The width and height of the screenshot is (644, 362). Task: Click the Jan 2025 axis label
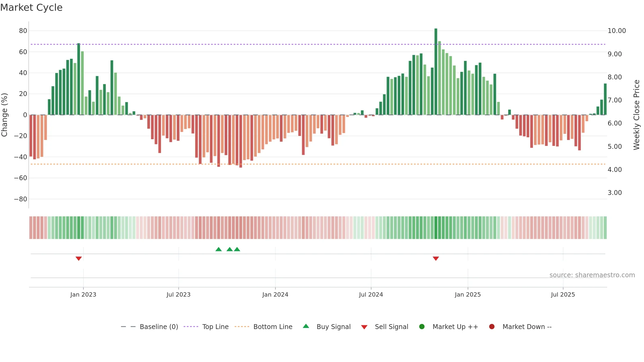click(x=468, y=294)
